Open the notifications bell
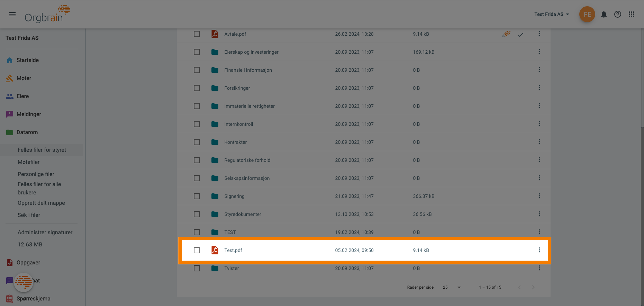 604,14
